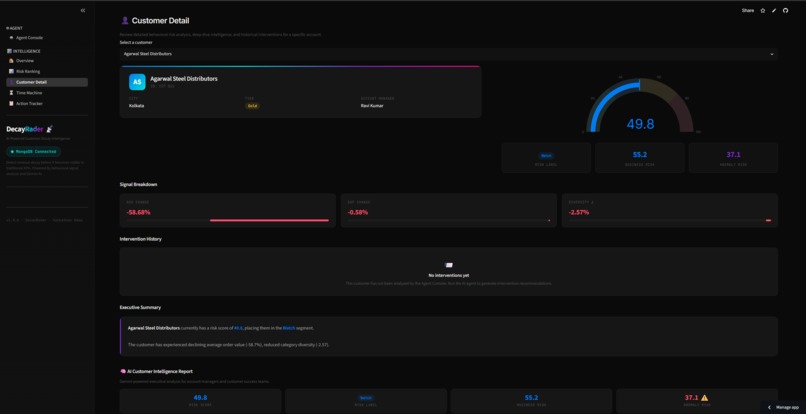Click the INTELLIGENCE section header
Viewport: 806px width, 414px height.
click(24, 51)
